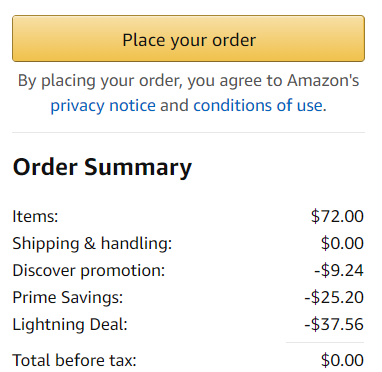Open the privacy notice link
Viewport: 382px width, 372px height.
(x=103, y=106)
